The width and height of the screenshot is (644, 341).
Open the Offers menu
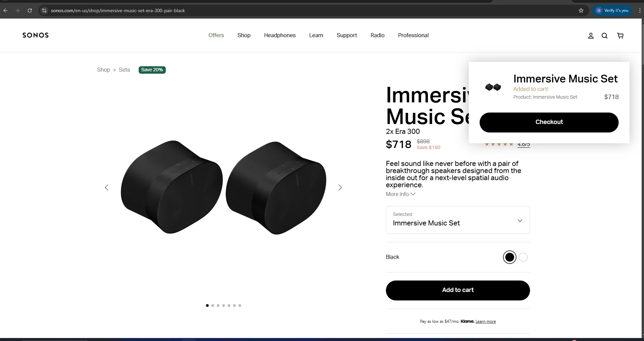[x=216, y=35]
